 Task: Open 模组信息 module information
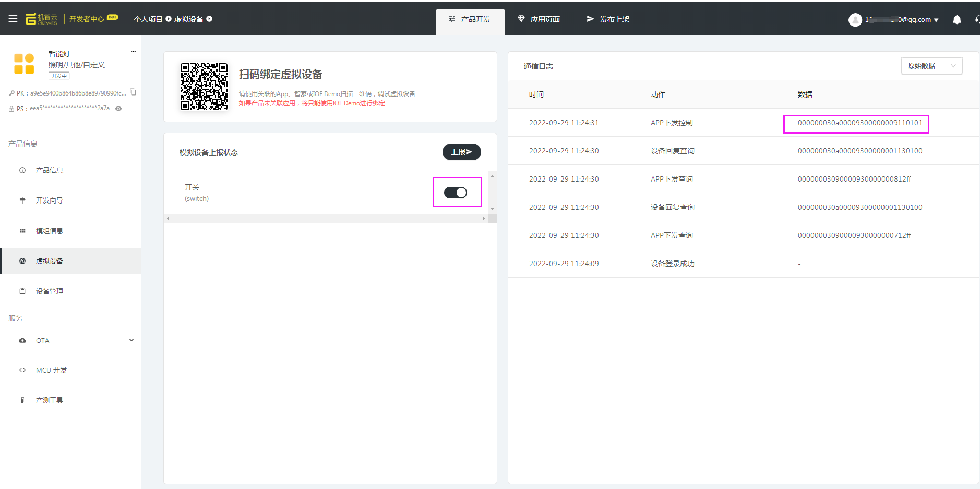pos(50,230)
